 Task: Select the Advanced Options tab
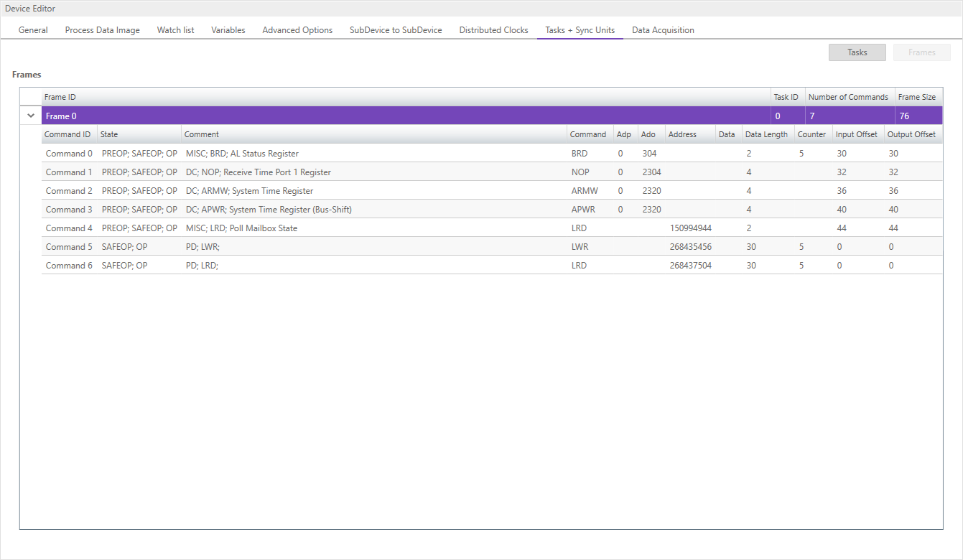(x=297, y=30)
